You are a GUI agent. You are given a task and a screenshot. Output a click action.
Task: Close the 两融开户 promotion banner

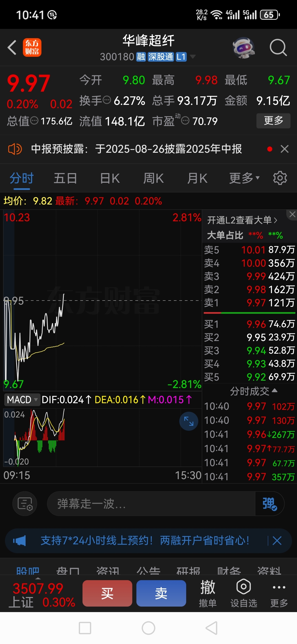coord(277,541)
